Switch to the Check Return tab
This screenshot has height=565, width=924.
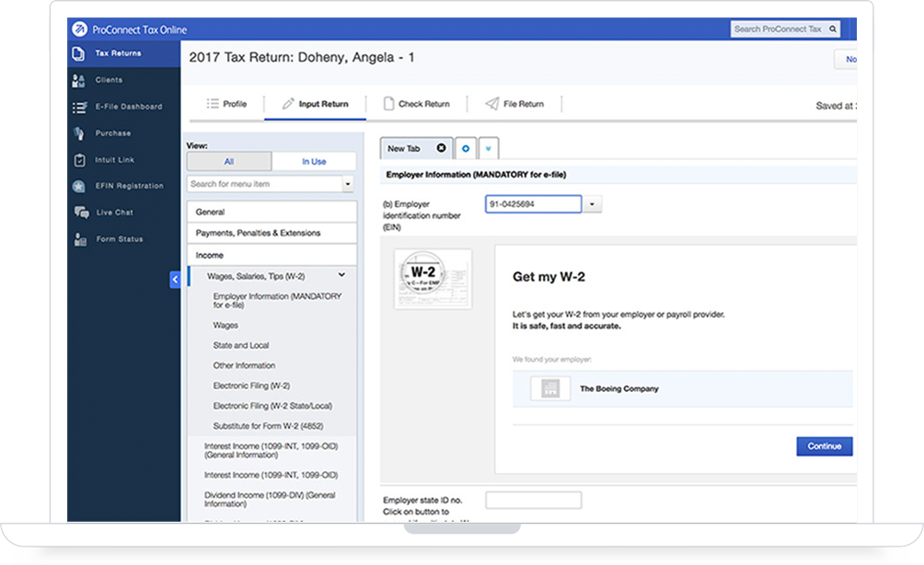(x=417, y=104)
